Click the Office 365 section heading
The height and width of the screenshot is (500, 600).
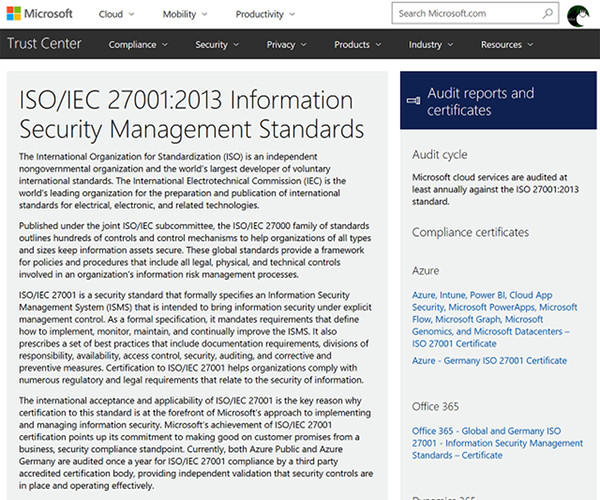(x=435, y=406)
